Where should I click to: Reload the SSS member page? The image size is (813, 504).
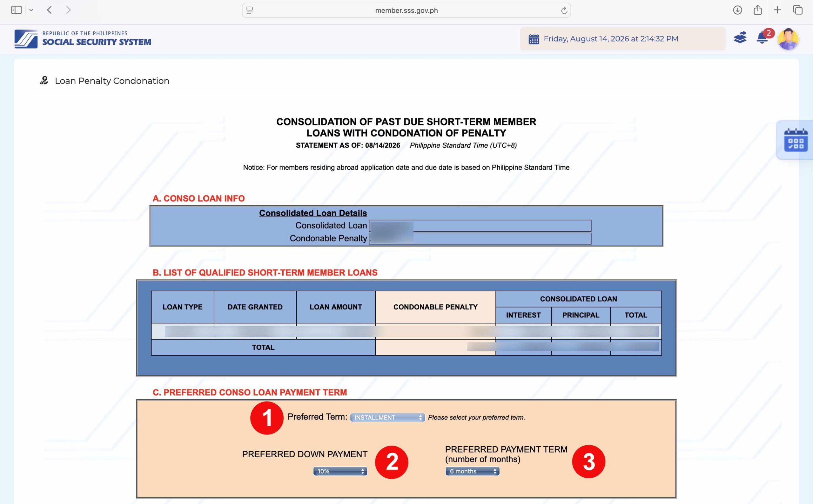(564, 10)
